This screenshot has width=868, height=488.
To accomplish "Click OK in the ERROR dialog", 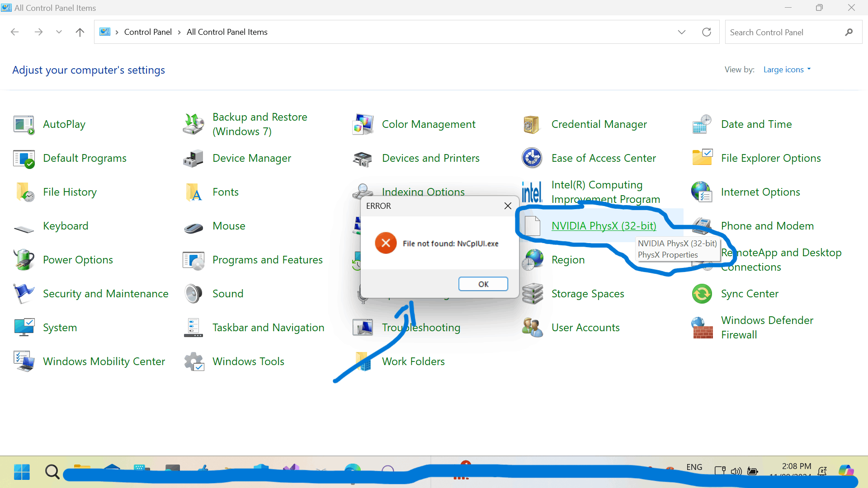I will point(483,284).
